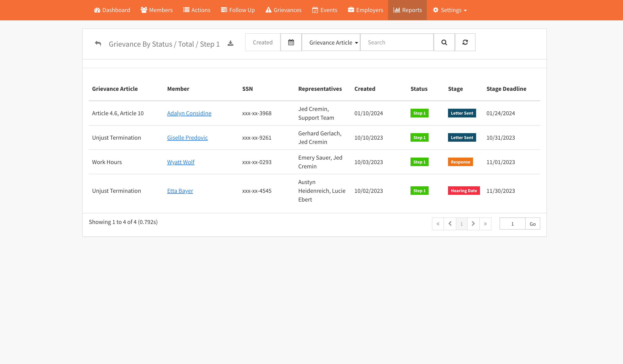Click Letter Sent badge in Giselle Predovic row
623x364 pixels.
pos(462,138)
